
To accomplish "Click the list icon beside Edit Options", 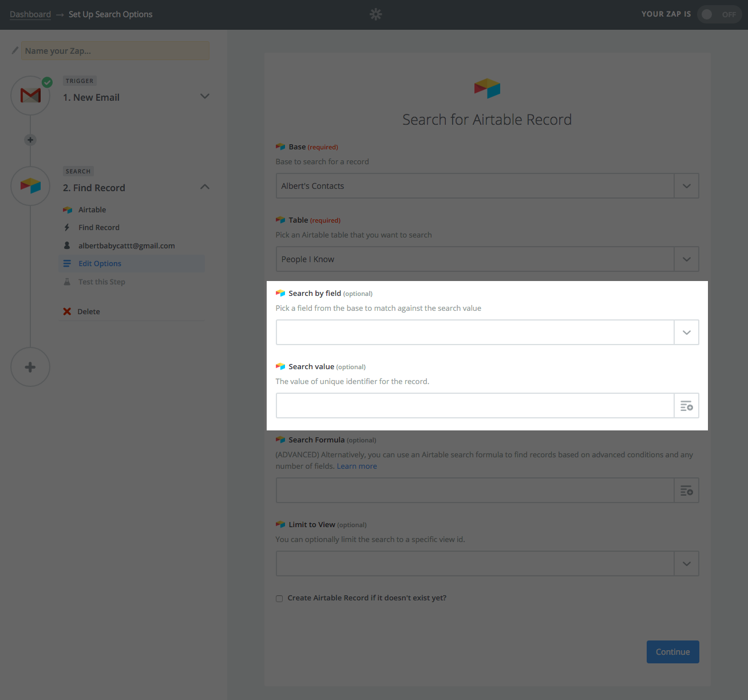I will coord(67,263).
